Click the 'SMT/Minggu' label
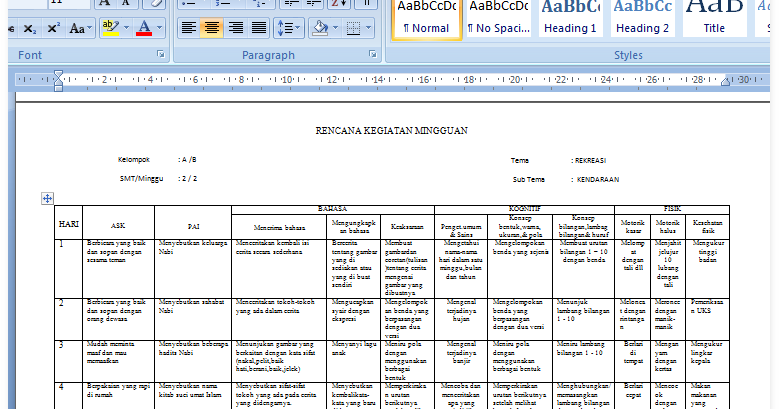Screen dimensions: 779x409 point(141,178)
